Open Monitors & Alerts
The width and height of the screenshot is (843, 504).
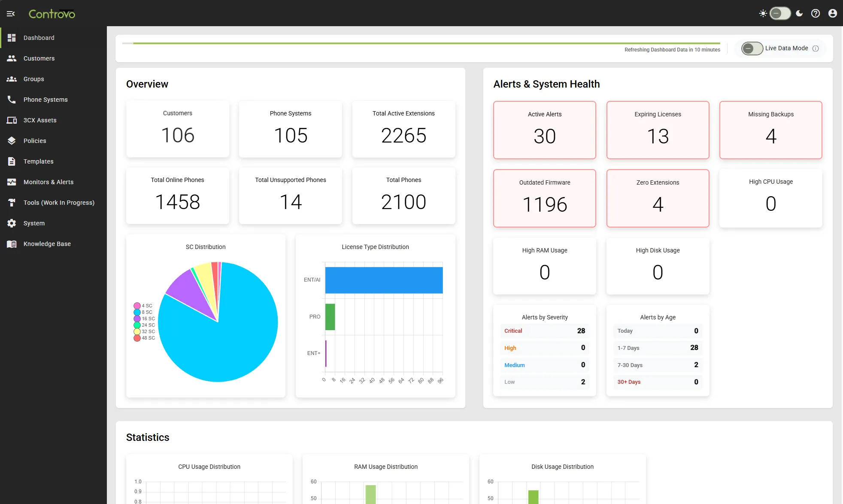click(x=49, y=182)
